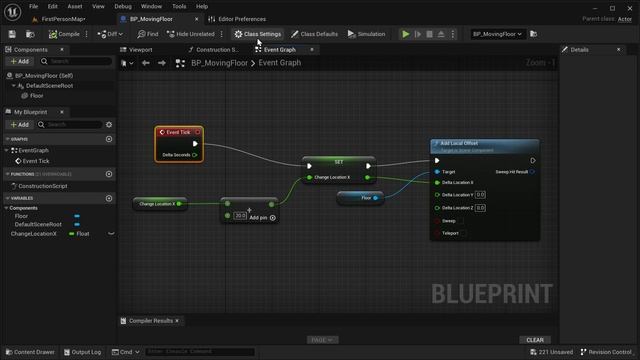Close the Components panel

tap(62, 50)
